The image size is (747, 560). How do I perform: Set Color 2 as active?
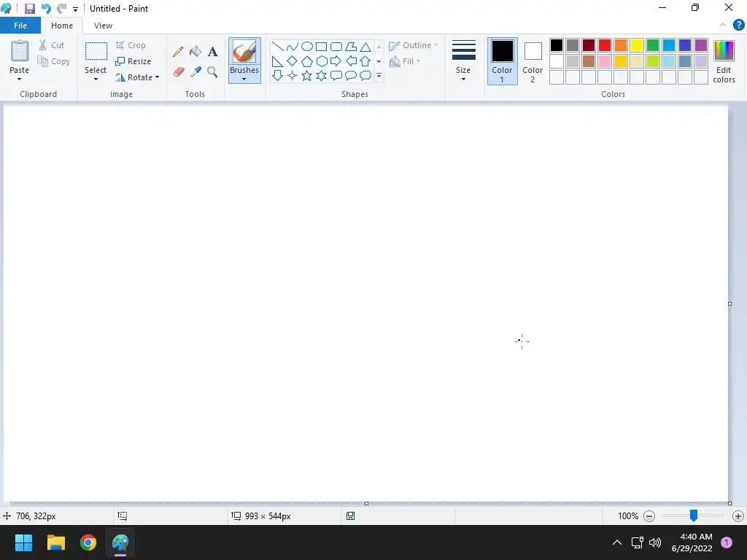tap(533, 61)
